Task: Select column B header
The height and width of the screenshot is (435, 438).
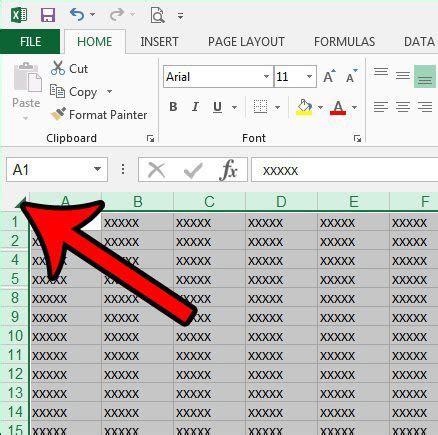Action: 138,201
